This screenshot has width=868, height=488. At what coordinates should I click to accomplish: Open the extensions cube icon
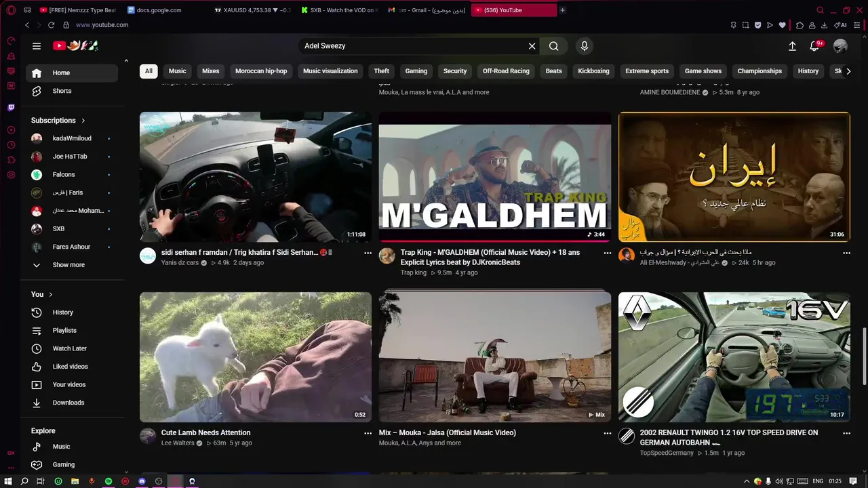pyautogui.click(x=800, y=25)
